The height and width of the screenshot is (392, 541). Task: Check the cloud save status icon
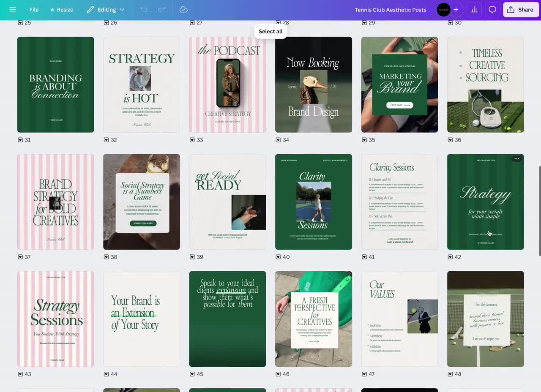[183, 9]
